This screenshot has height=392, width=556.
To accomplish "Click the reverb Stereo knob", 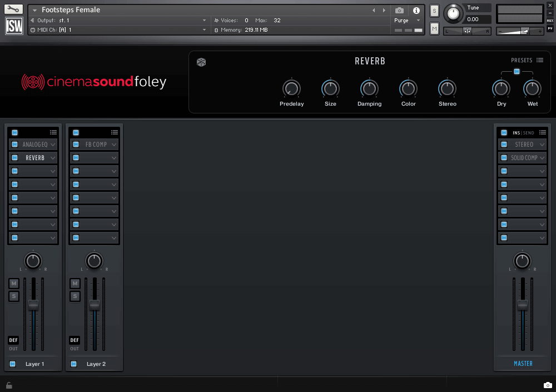I will [x=447, y=88].
